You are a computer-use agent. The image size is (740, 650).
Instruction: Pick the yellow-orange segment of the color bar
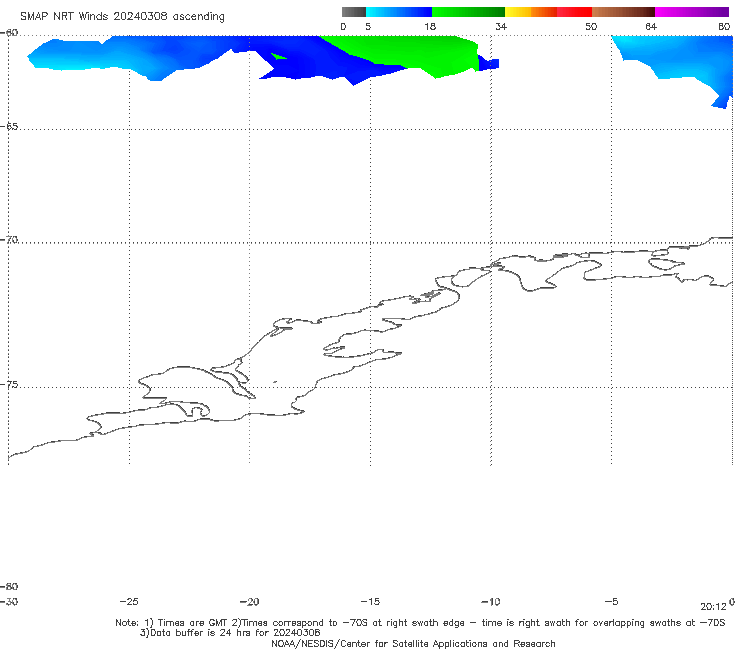point(531,12)
